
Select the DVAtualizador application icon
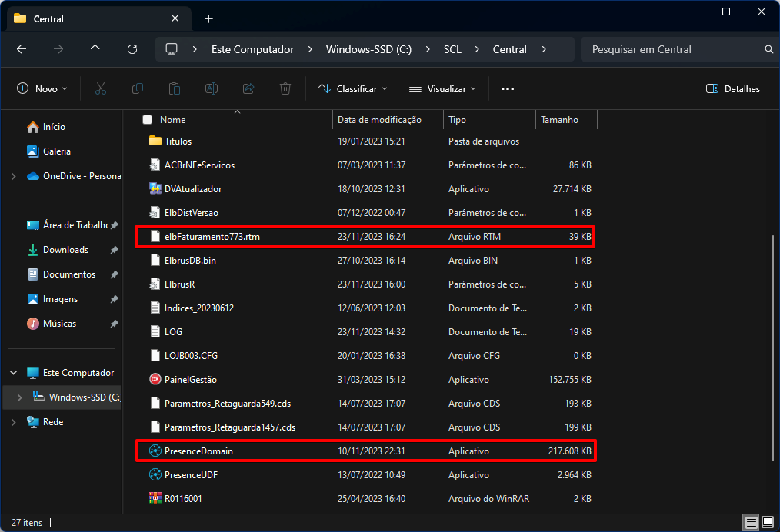point(155,189)
